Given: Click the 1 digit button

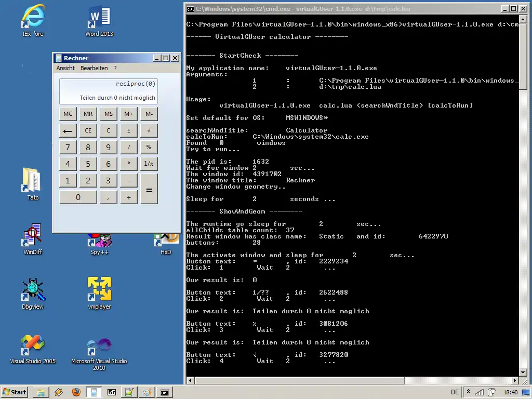Looking at the screenshot, I should click(x=68, y=180).
